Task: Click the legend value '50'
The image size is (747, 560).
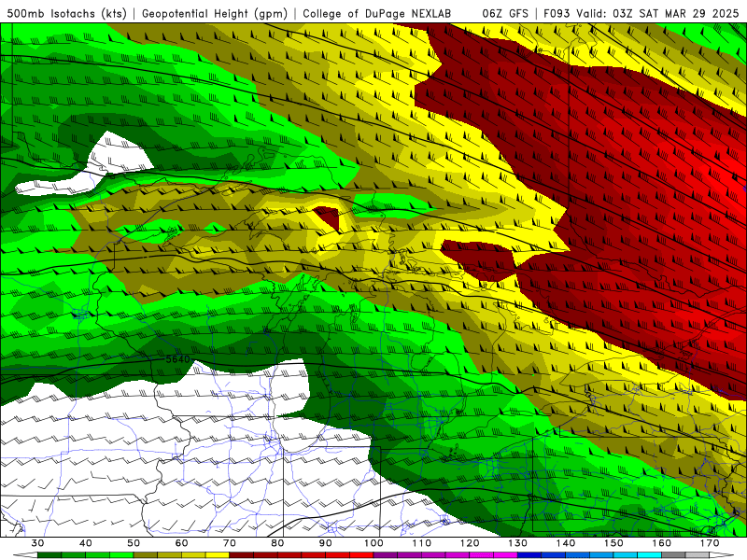Action: (x=134, y=543)
